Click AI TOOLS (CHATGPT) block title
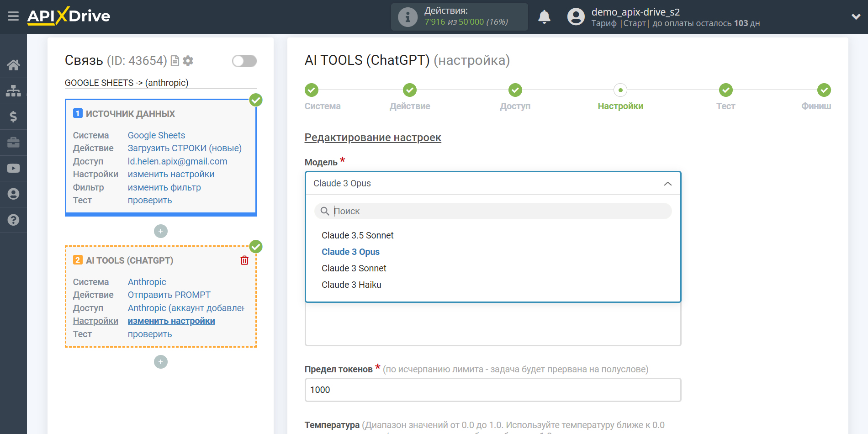868x434 pixels. 129,260
